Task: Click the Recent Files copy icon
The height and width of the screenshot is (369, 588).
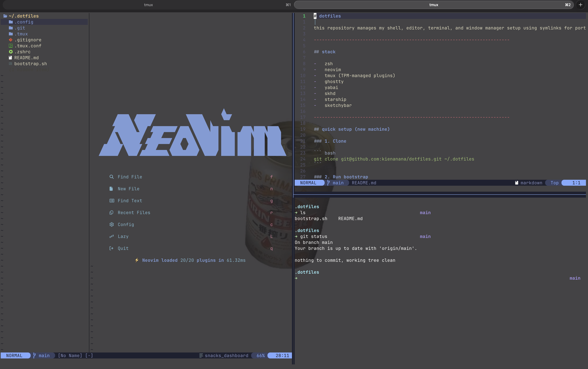Action: [111, 213]
